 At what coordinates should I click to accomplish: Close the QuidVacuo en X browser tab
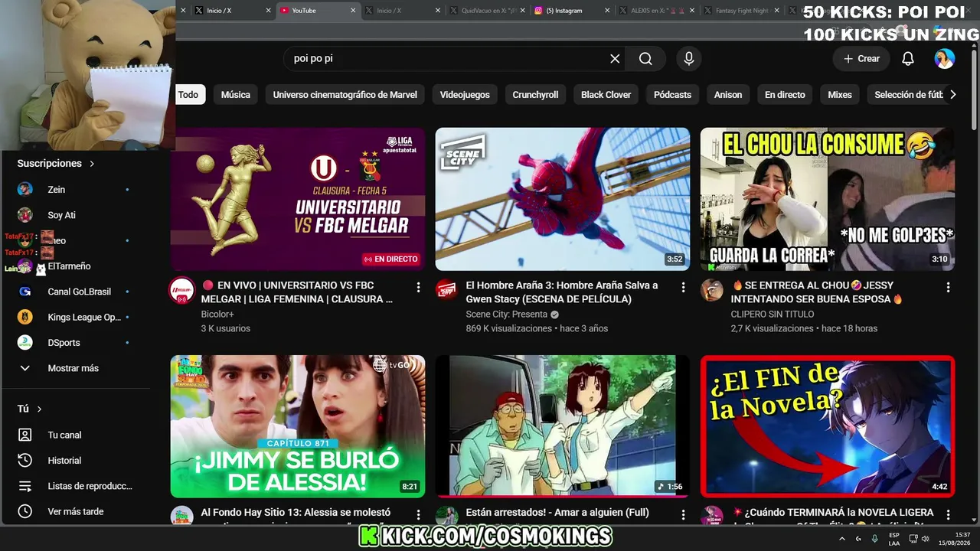[522, 11]
